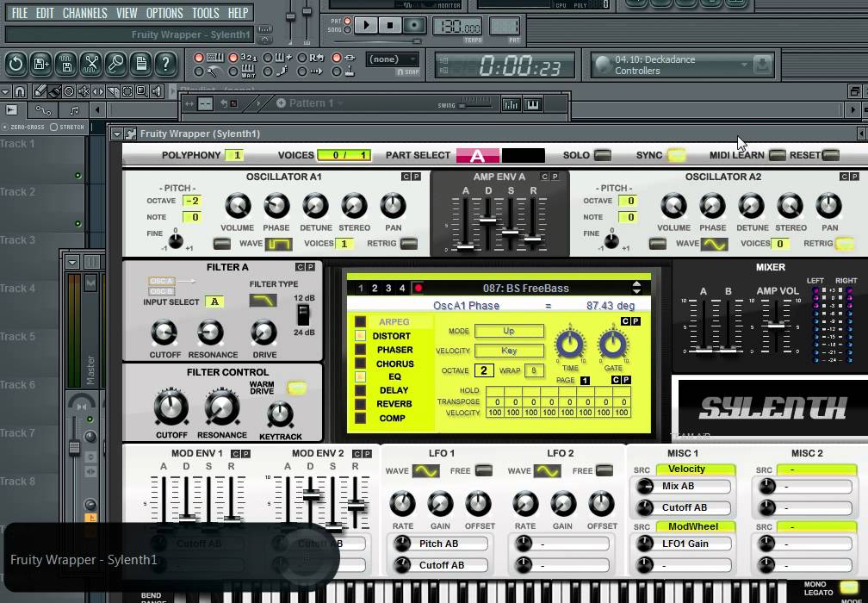This screenshot has width=868, height=603.
Task: Open the VIEW menu
Action: click(127, 13)
